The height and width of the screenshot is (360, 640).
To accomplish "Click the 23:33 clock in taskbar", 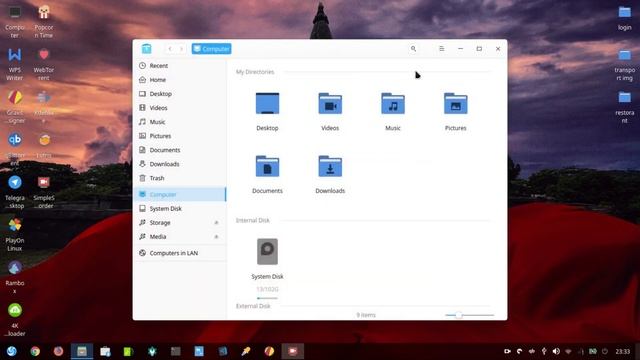I will (x=622, y=351).
